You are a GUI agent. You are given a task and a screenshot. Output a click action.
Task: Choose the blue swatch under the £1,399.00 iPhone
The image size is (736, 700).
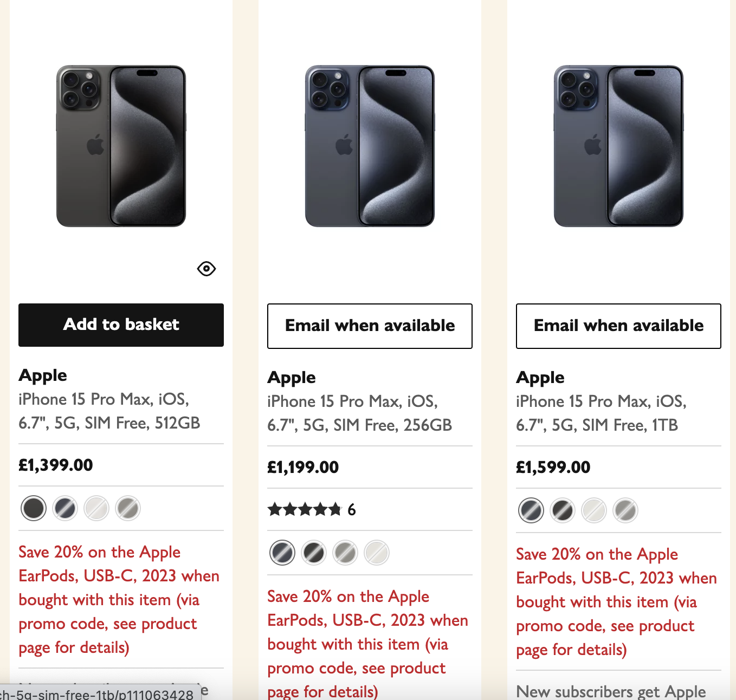tap(65, 508)
